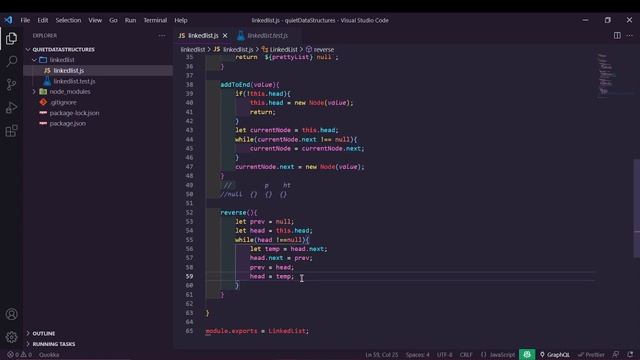Open the Run menu
Image resolution: width=640 pixels, height=360 pixels.
click(130, 20)
